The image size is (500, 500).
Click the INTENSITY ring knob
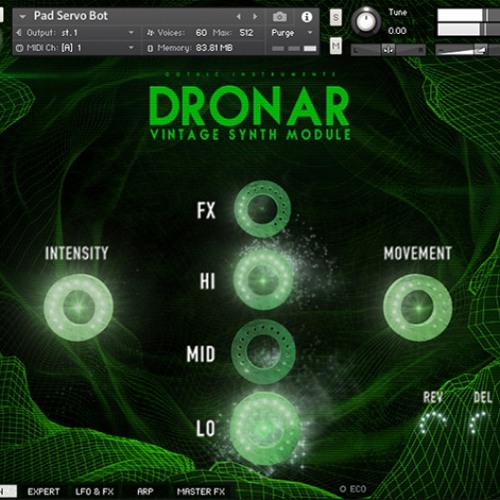pos(78,307)
